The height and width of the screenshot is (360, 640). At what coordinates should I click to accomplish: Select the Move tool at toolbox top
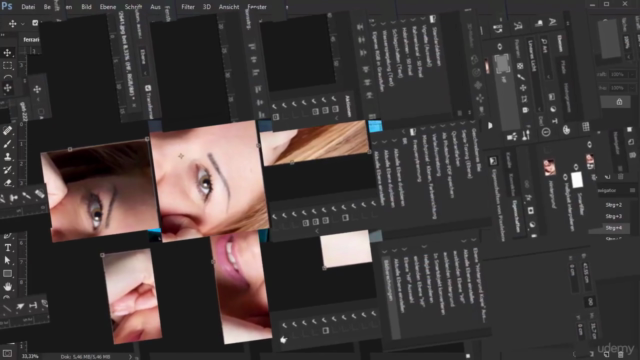tap(7, 53)
